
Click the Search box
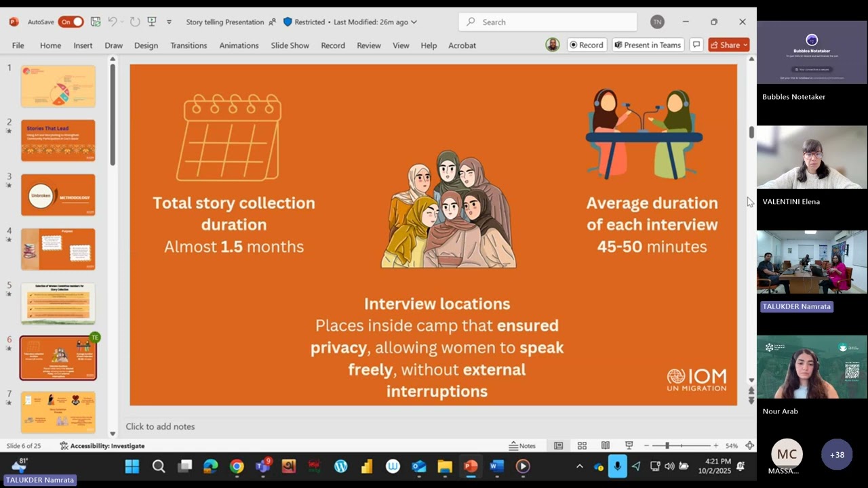(x=548, y=22)
